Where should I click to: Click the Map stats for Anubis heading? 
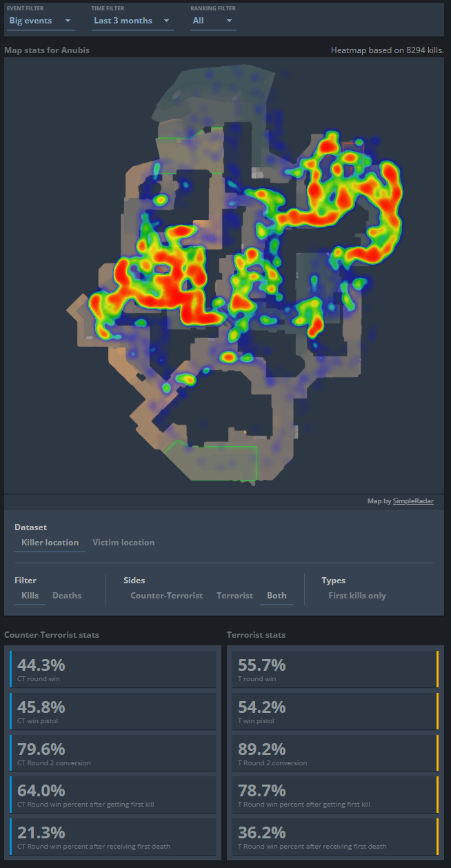click(47, 50)
